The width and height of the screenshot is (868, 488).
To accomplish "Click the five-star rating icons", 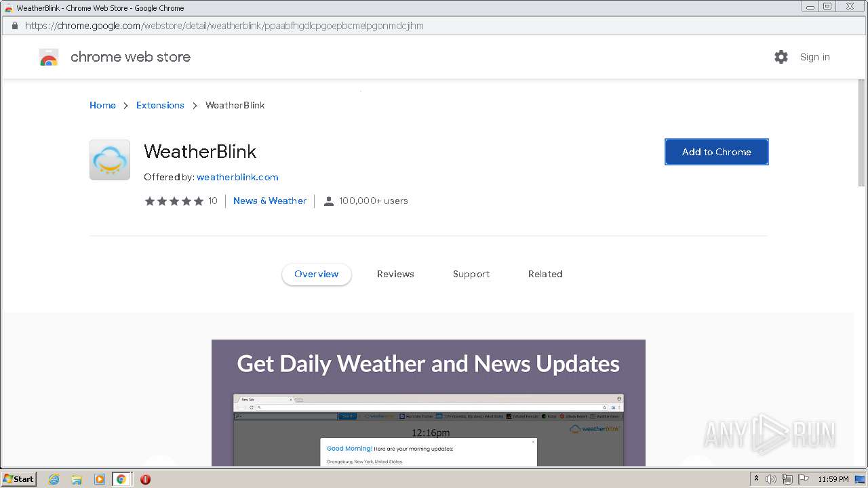I will (x=174, y=201).
